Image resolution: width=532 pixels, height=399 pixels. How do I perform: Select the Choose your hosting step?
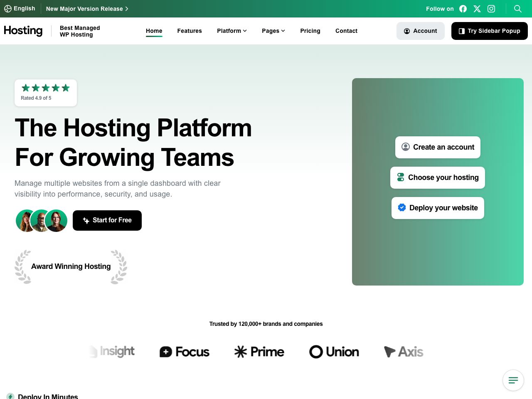click(438, 177)
